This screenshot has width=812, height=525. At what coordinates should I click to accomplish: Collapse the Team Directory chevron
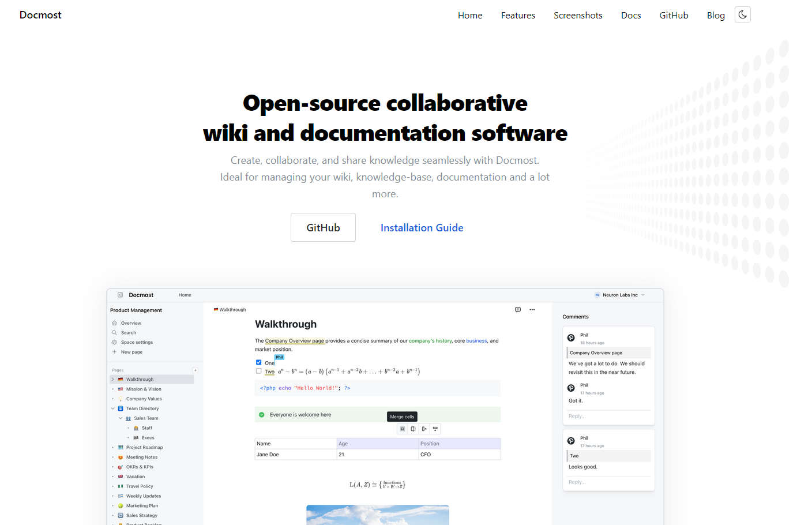tap(113, 408)
